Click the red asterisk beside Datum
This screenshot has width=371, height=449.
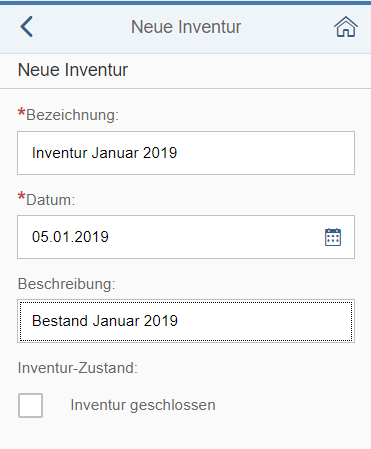click(21, 196)
